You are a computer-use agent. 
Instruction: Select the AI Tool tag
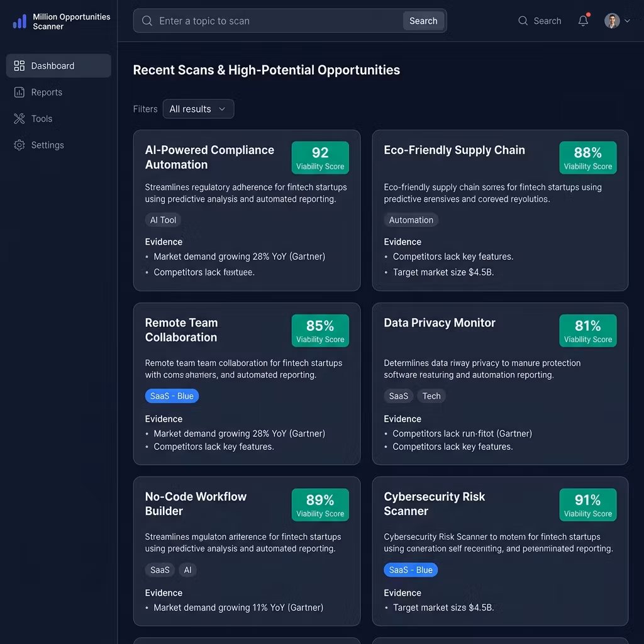(163, 219)
